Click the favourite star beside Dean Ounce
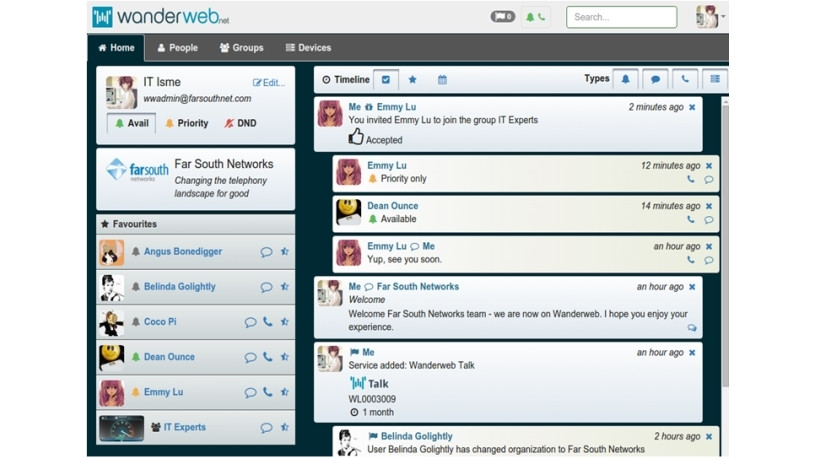This screenshot has width=816, height=459. pyautogui.click(x=284, y=357)
